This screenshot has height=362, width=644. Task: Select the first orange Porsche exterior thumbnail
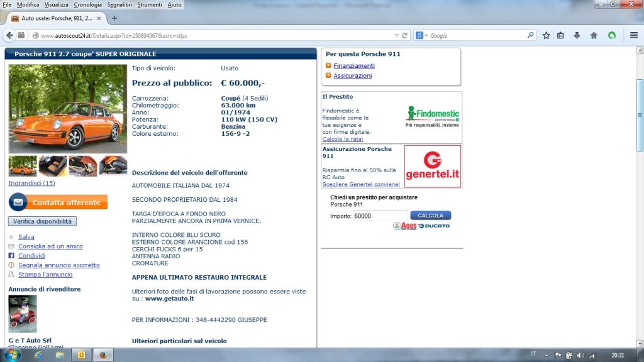click(x=23, y=166)
